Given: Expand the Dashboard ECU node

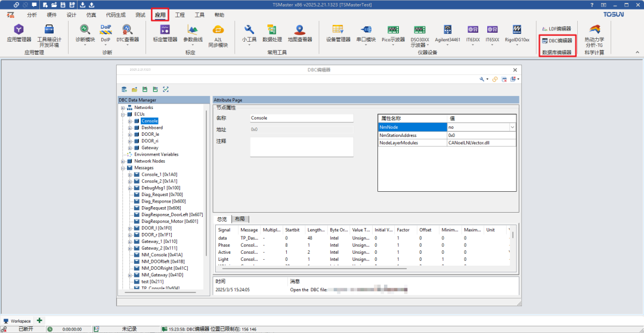Looking at the screenshot, I should click(130, 127).
